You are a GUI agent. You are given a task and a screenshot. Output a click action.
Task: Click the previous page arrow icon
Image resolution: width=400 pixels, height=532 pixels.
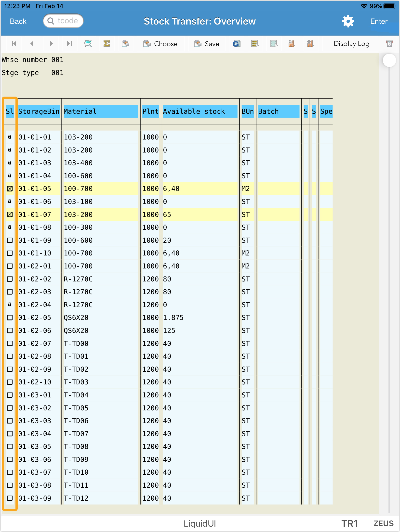click(32, 44)
